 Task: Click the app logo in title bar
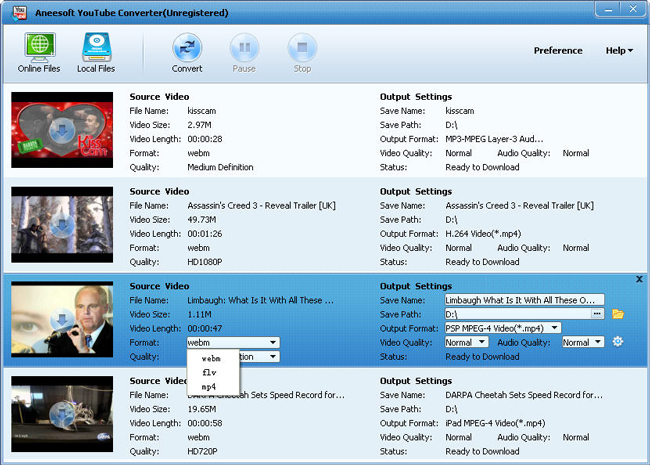point(19,13)
